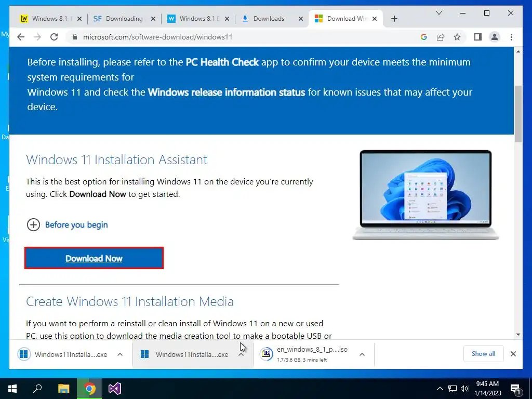The height and width of the screenshot is (399, 532).
Task: Close the first Windows 8.1 tab
Action: 79,19
